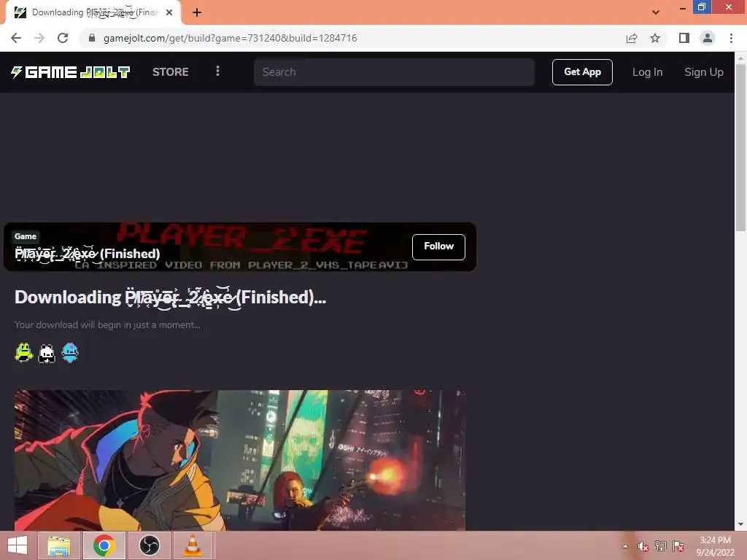747x560 pixels.
Task: Click the Sign Up link
Action: tap(704, 72)
